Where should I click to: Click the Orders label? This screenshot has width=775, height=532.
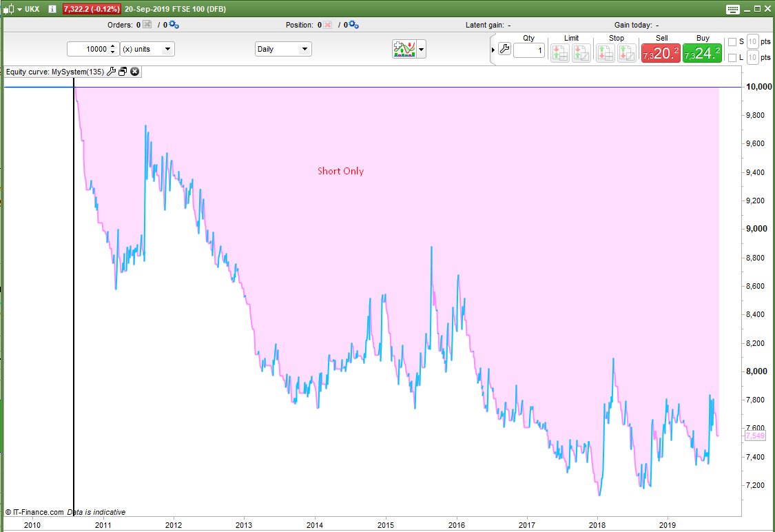tap(120, 25)
